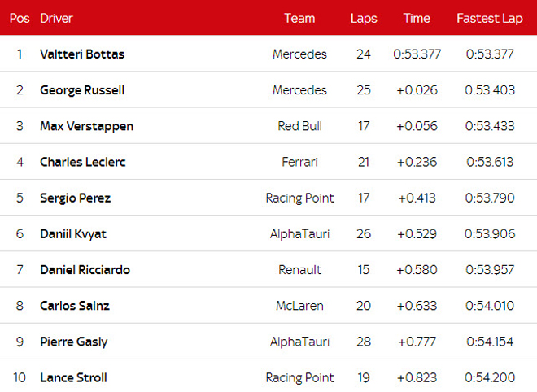Click the Fastest Lap column header
This screenshot has width=537, height=392.
[x=490, y=19]
